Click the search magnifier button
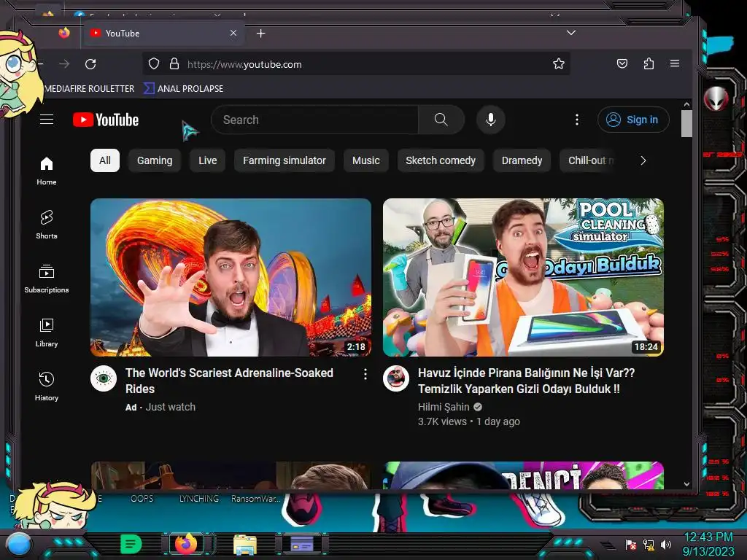 (x=441, y=120)
